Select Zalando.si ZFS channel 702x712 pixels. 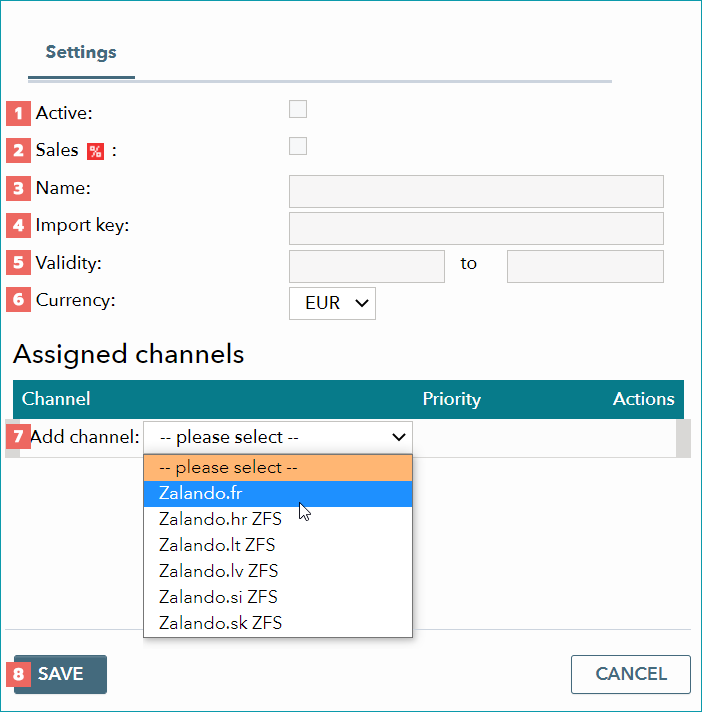pos(278,597)
